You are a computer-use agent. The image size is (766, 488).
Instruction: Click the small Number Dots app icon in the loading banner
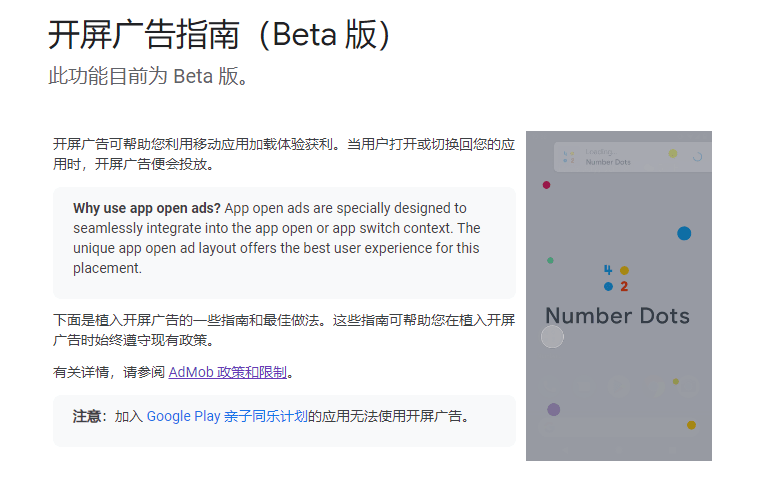coord(568,157)
